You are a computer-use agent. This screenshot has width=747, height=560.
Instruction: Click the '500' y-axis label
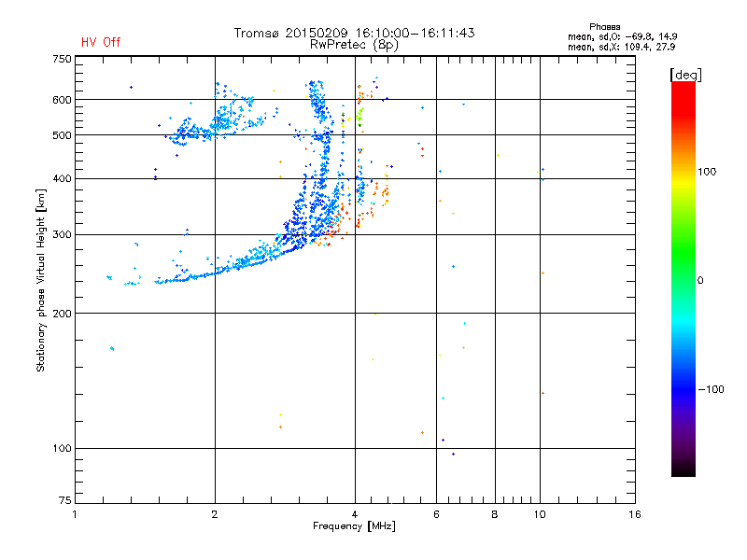click(62, 135)
